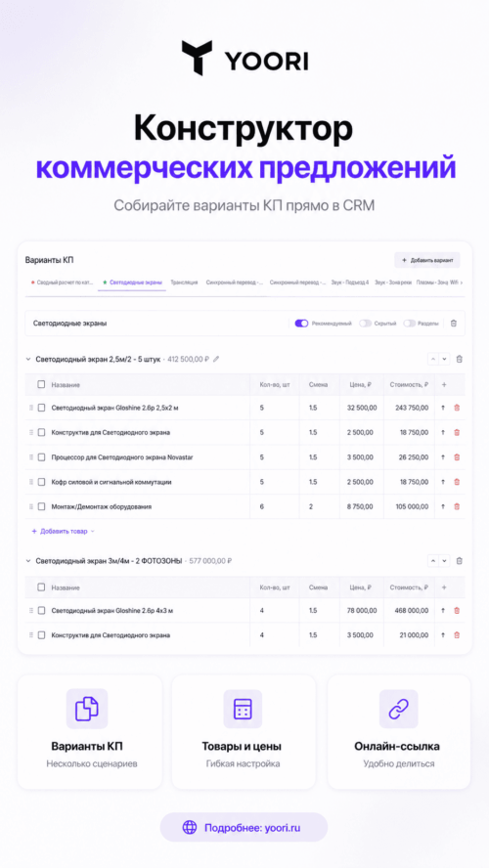Delete the Кофр силовой и сигнальной коммутации row
The height and width of the screenshot is (868, 489).
tap(457, 482)
